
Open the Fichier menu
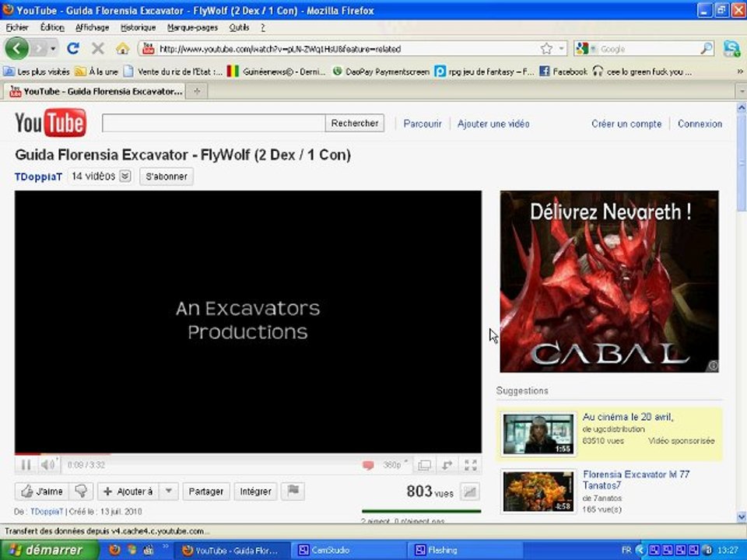tap(17, 28)
